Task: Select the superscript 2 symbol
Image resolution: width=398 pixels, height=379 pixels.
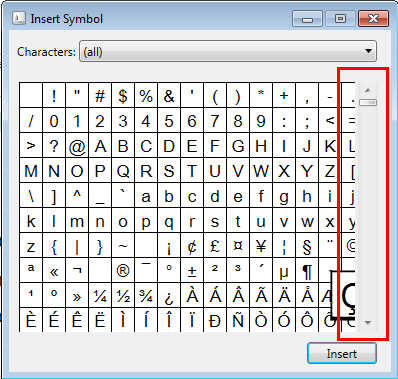Action: coord(215,271)
